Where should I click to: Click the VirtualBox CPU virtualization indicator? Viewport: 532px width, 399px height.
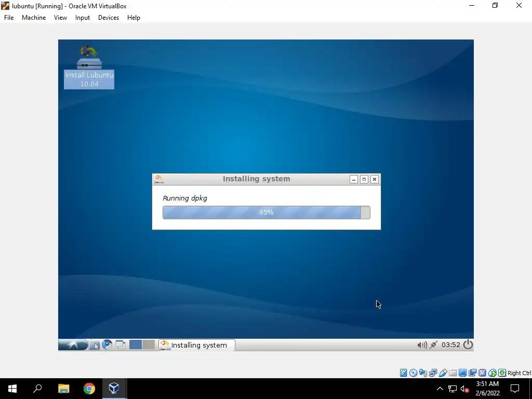482,373
